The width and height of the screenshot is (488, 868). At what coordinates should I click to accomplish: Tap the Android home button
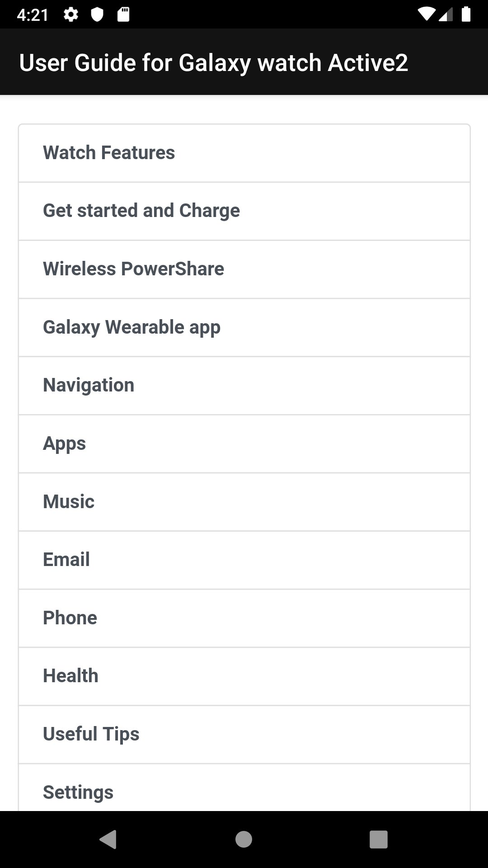(x=244, y=840)
